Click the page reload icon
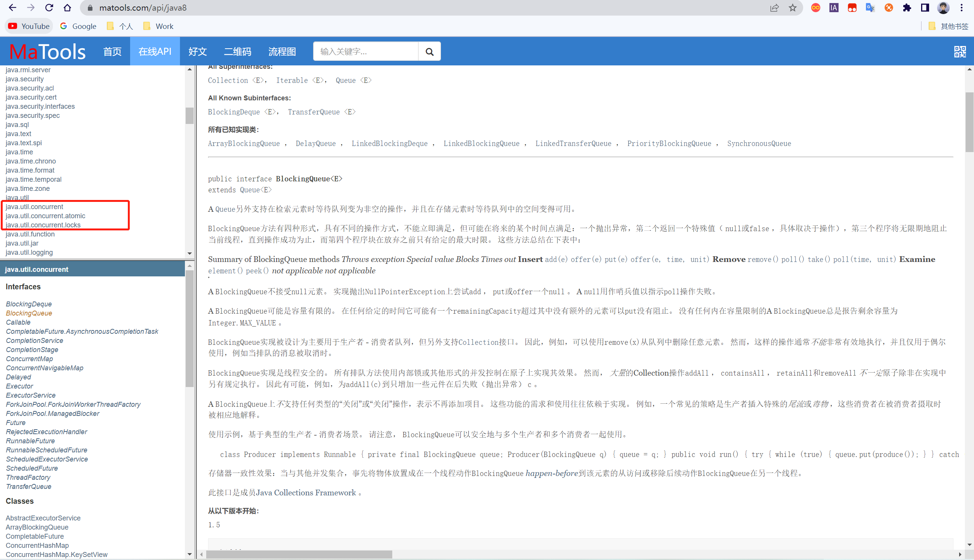Image resolution: width=974 pixels, height=560 pixels. click(49, 8)
